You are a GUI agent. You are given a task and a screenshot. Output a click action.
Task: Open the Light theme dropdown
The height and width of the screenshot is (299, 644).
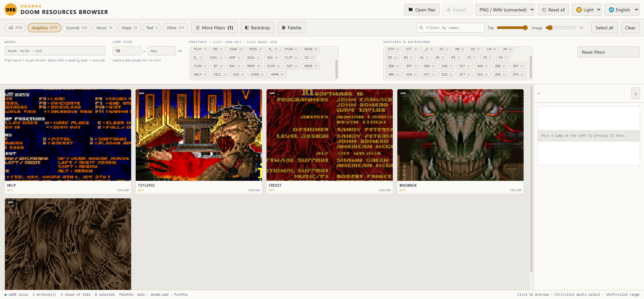pos(587,10)
